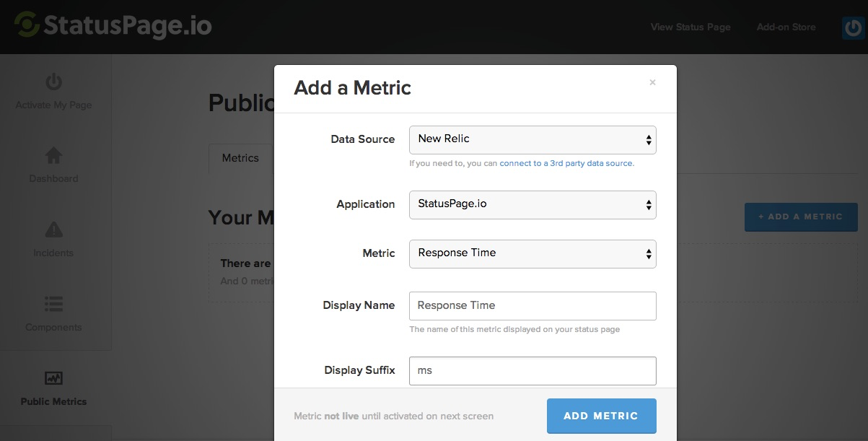Viewport: 868px width, 441px height.
Task: Open the Public Metrics chart icon
Action: [53, 378]
